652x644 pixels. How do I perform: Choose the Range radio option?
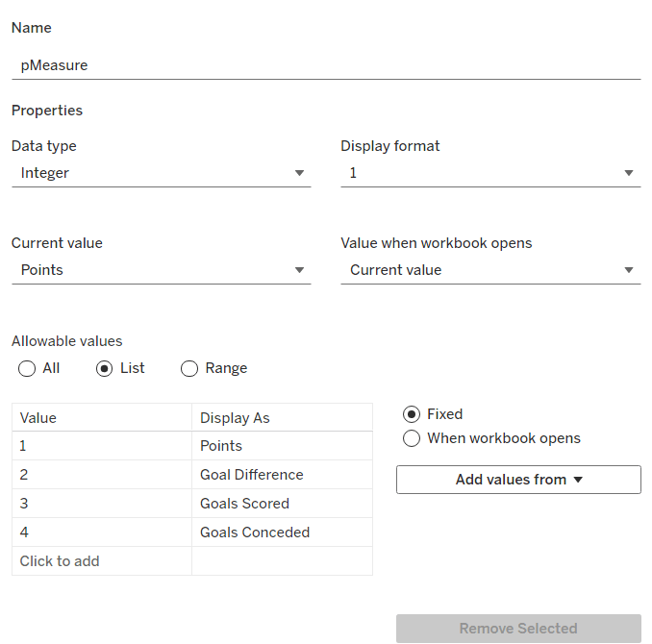189,368
